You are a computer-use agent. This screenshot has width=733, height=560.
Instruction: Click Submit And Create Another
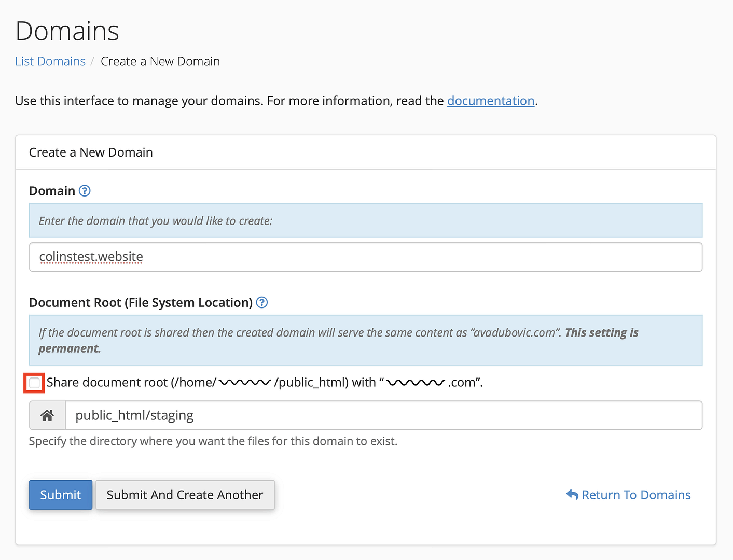185,495
